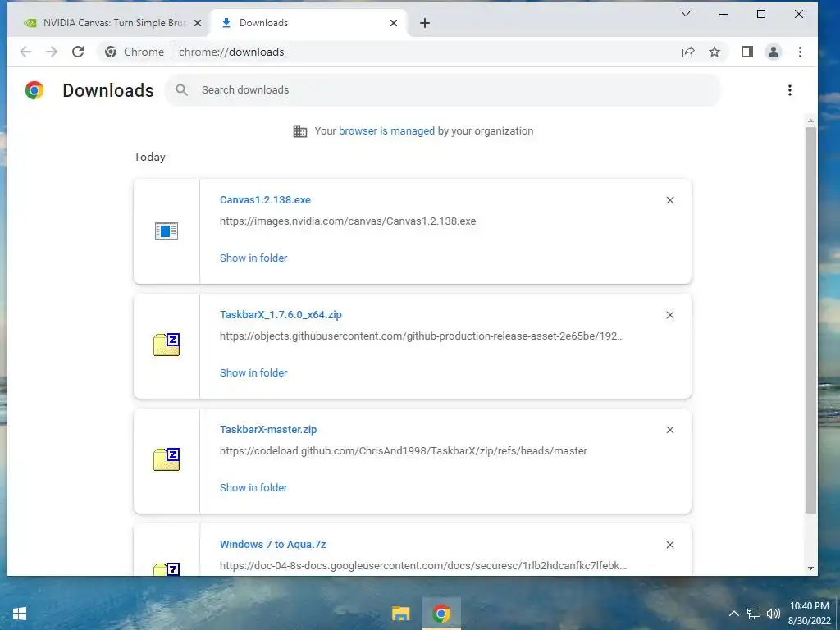Screen dimensions: 840x630
Task: Click the Chrome taskbar icon
Action: pyautogui.click(x=441, y=614)
